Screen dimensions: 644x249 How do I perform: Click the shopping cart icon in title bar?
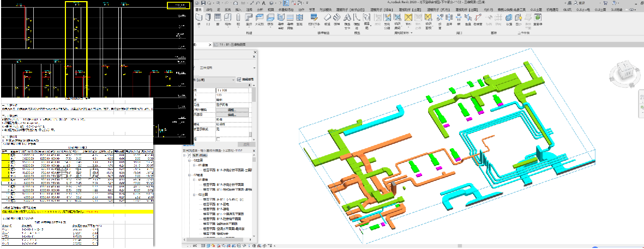(x=605, y=3)
